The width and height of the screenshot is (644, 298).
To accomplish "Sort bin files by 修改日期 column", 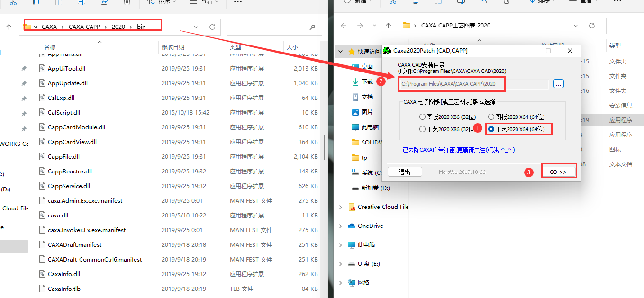I will [x=173, y=47].
